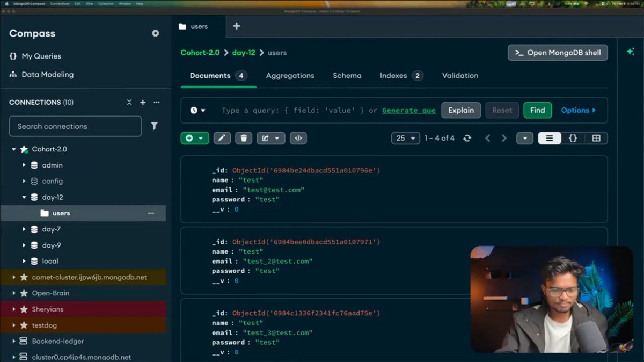644x362 pixels.
Task: Switch to Indexes tab
Action: click(x=401, y=76)
